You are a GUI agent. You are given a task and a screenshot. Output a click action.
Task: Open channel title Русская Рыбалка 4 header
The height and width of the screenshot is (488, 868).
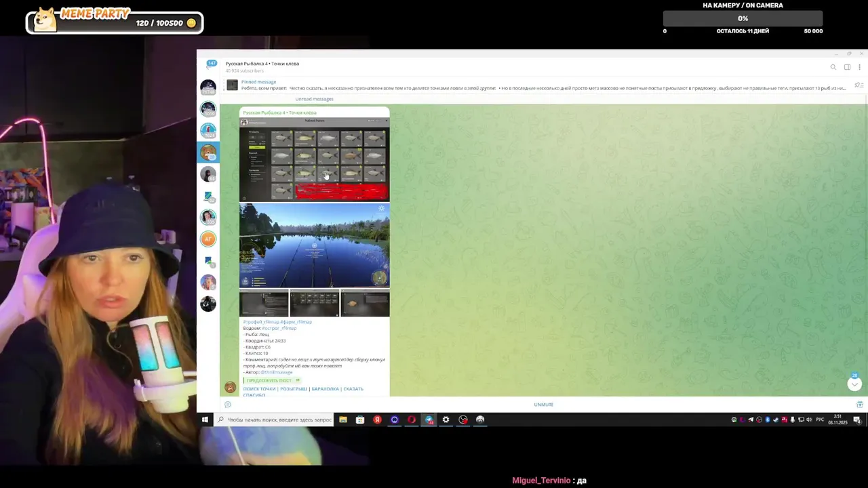262,64
